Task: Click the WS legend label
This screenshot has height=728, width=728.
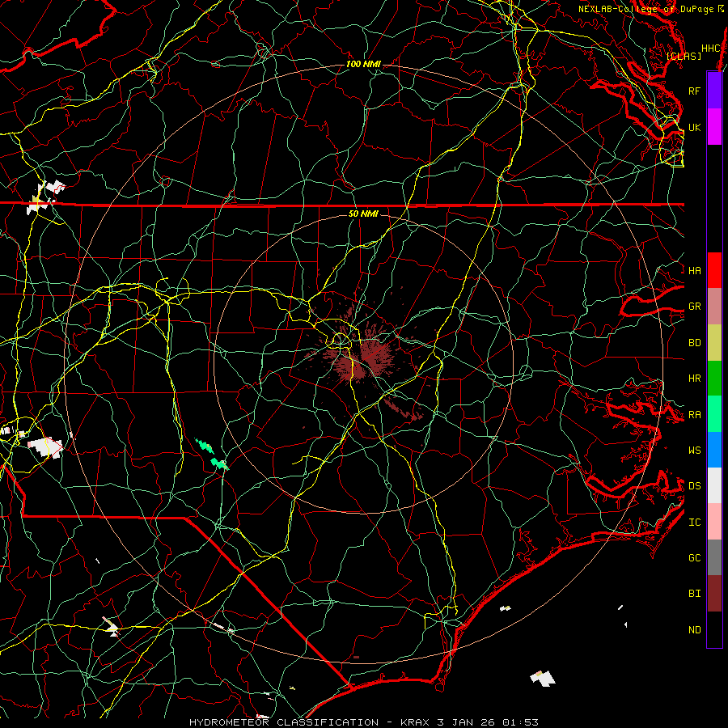Action: [695, 450]
